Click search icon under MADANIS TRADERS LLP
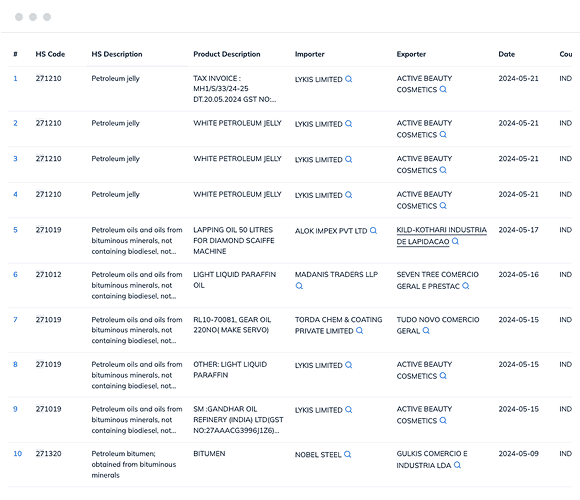This screenshot has width=580, height=500. point(299,286)
